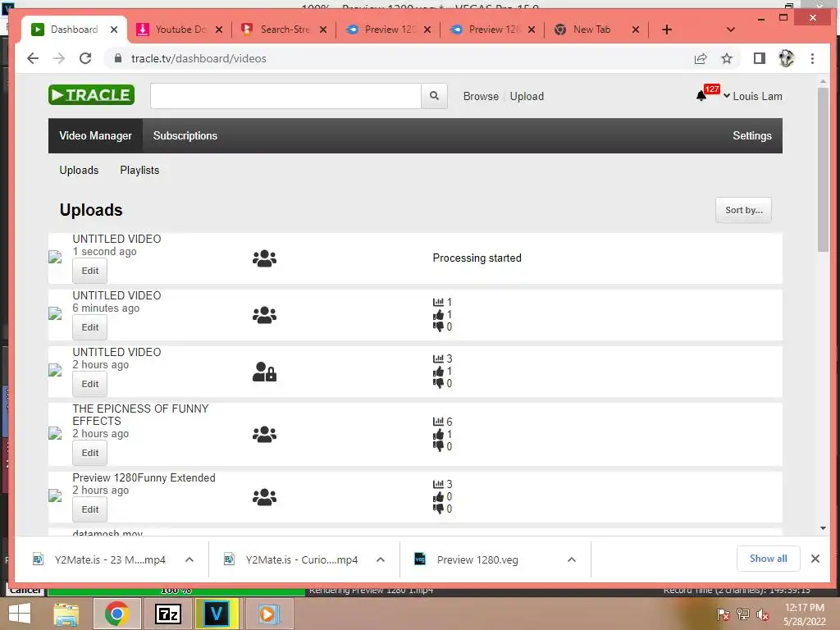View site info via the padlock icon
This screenshot has height=630, width=840.
tap(118, 58)
